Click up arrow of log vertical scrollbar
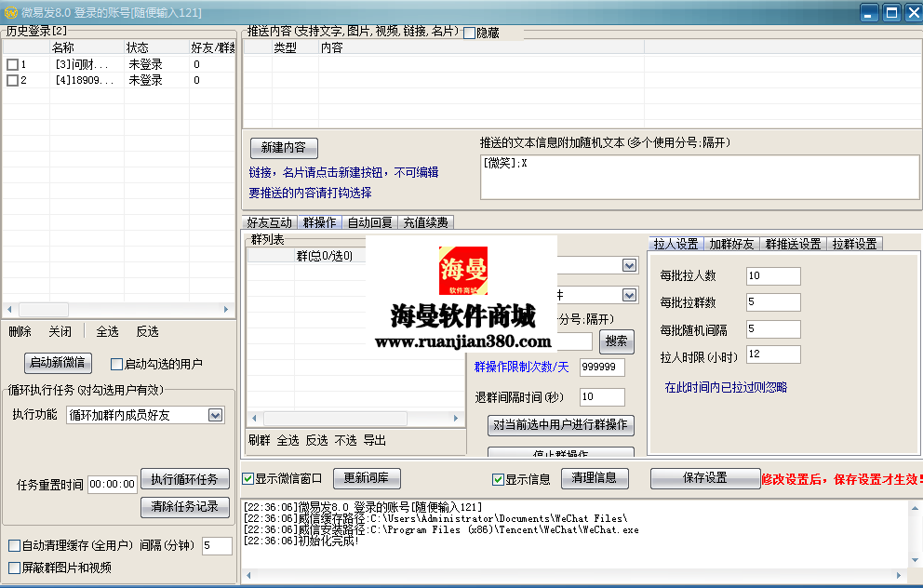Image resolution: width=923 pixels, height=588 pixels. click(915, 508)
